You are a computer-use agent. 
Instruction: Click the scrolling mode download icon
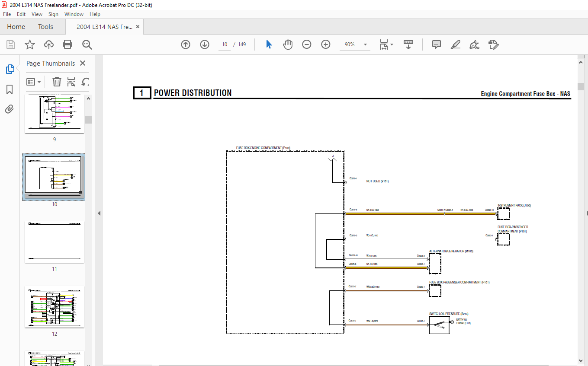pos(408,45)
